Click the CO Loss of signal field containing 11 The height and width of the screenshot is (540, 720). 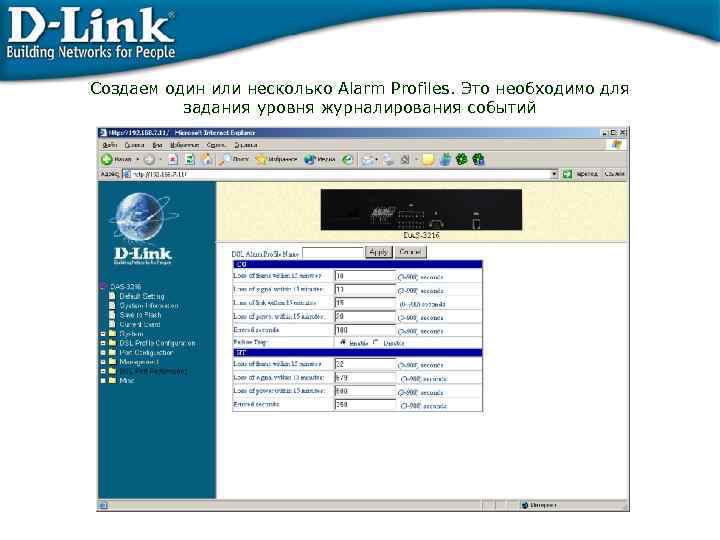(365, 289)
